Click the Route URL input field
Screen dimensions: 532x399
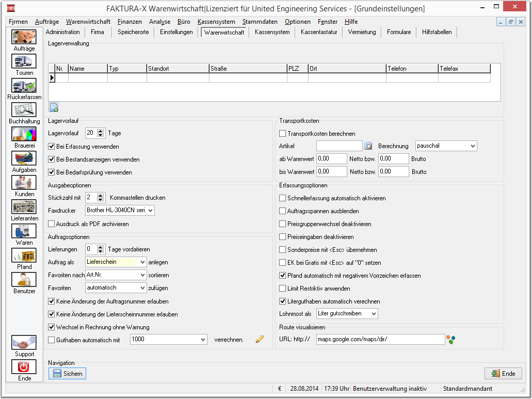pyautogui.click(x=380, y=339)
